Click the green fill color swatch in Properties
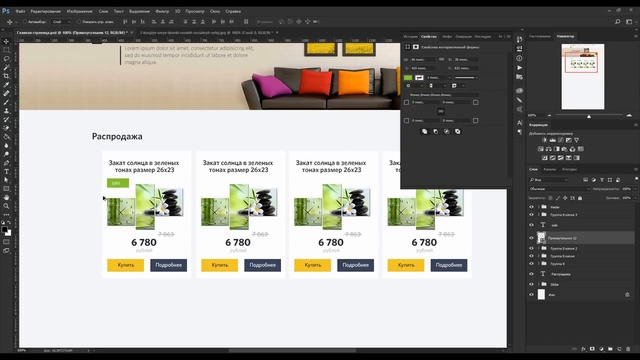 pyautogui.click(x=408, y=78)
